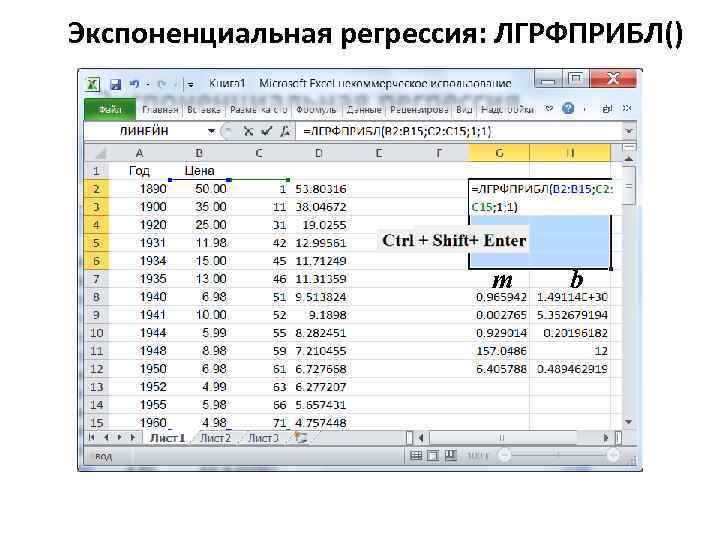
Task: Switch to sheet tab Лист1
Action: click(167, 438)
